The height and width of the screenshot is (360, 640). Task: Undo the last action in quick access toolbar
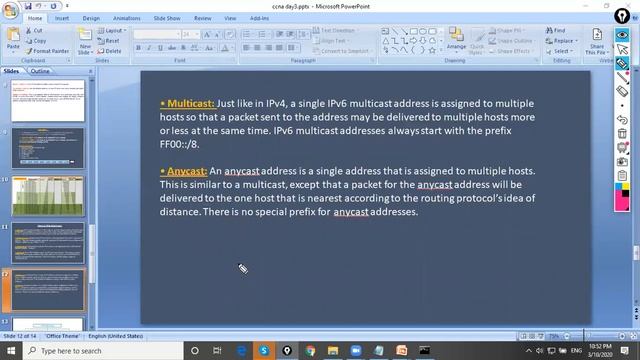(38, 6)
